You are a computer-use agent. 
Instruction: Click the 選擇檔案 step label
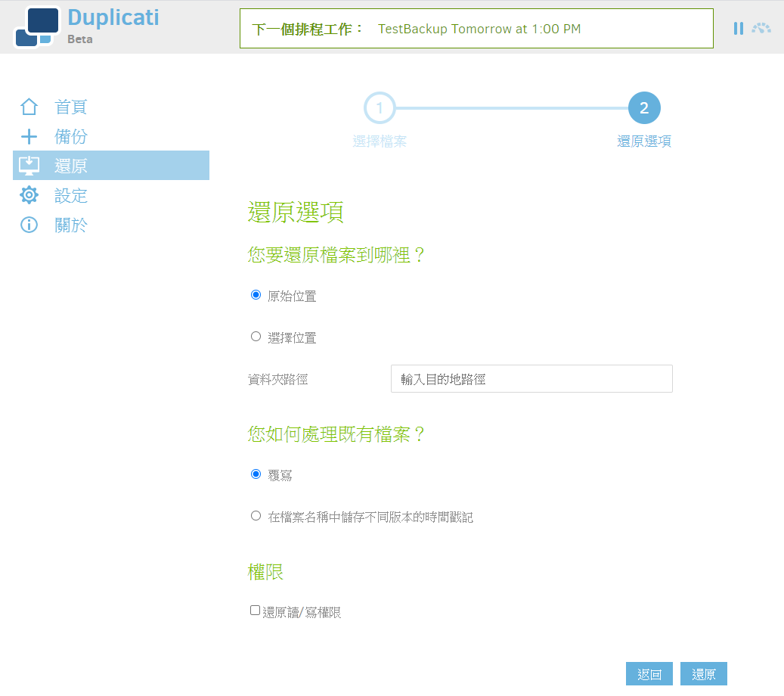(380, 141)
